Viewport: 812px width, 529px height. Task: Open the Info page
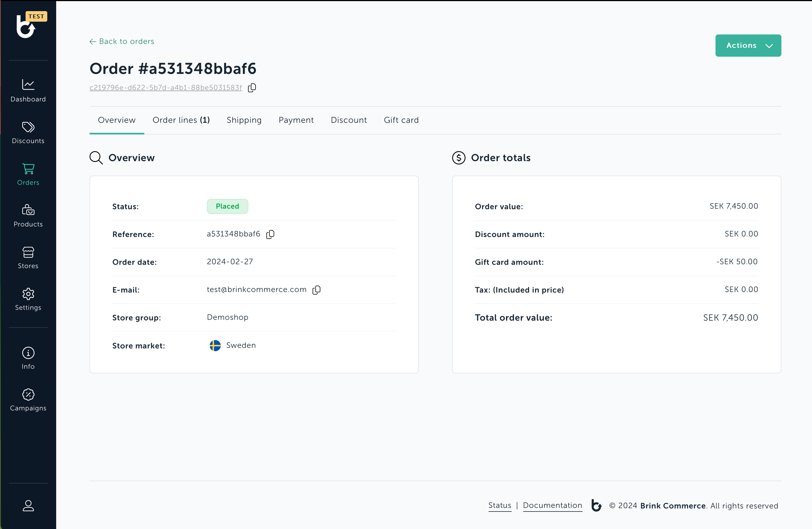28,358
